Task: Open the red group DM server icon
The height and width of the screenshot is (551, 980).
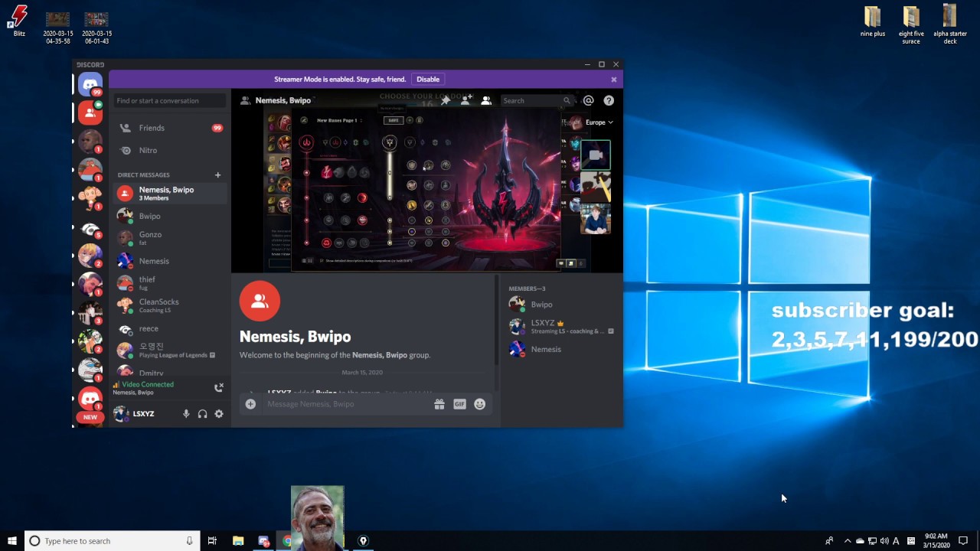Action: (x=90, y=112)
